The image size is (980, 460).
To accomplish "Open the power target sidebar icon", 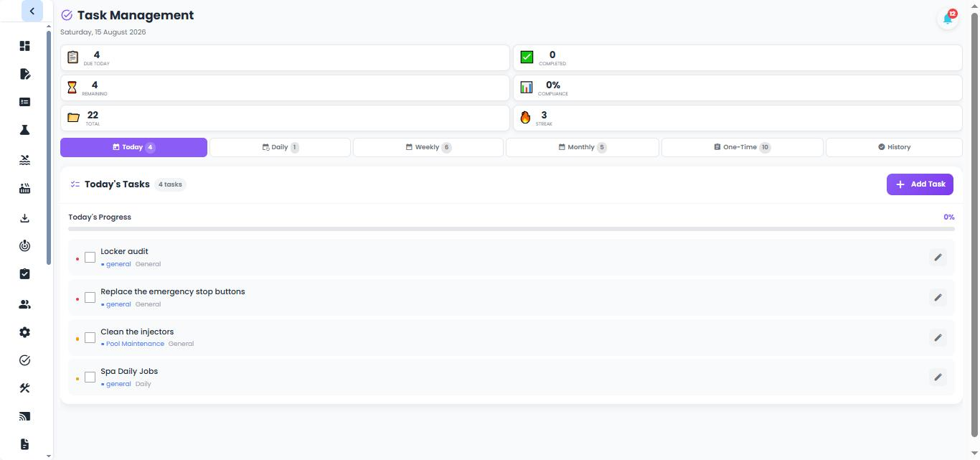I will pyautogui.click(x=24, y=246).
